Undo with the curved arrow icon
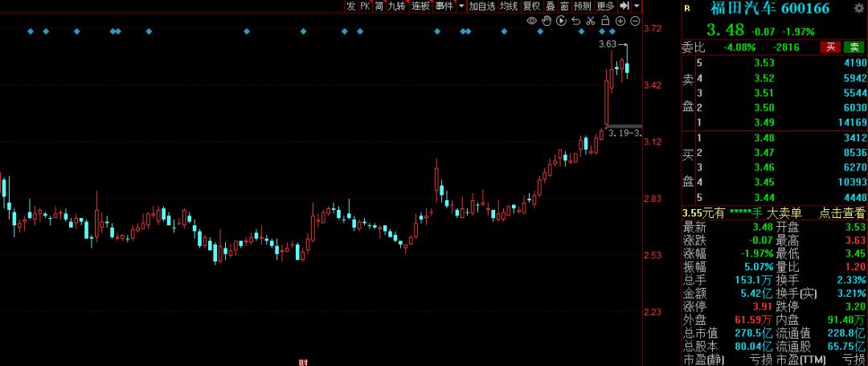 pos(575,21)
